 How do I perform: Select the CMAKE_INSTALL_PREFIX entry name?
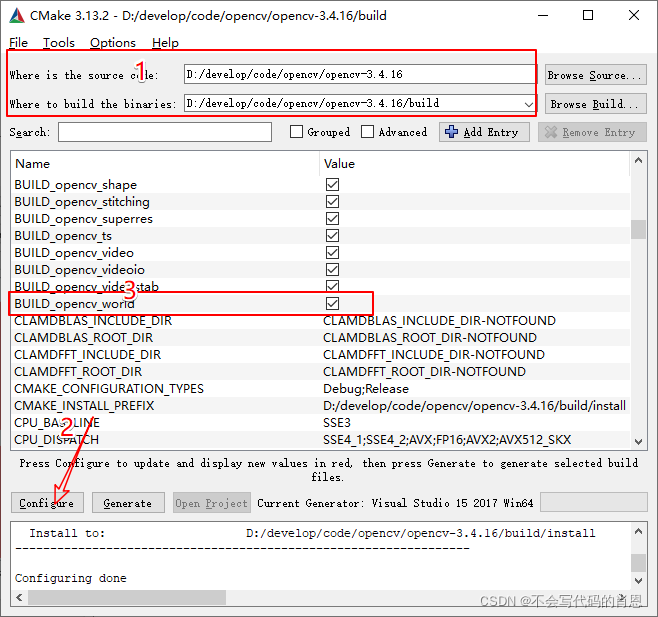click(x=84, y=405)
